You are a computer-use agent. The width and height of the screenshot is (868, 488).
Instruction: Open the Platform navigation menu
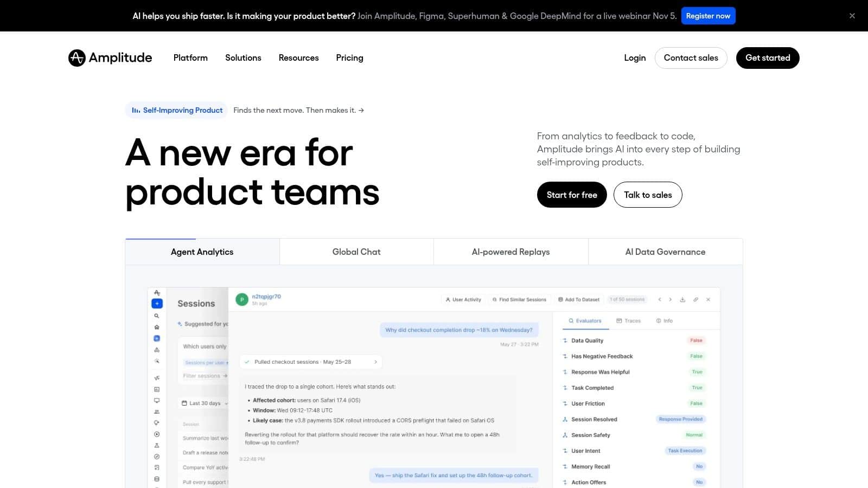[190, 57]
